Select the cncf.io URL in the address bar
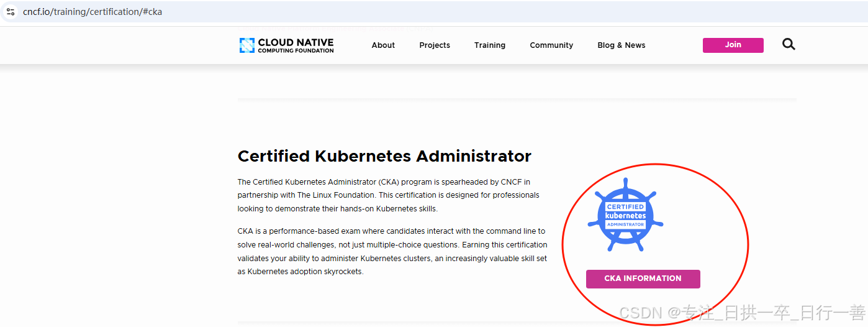The width and height of the screenshot is (868, 327). (93, 11)
